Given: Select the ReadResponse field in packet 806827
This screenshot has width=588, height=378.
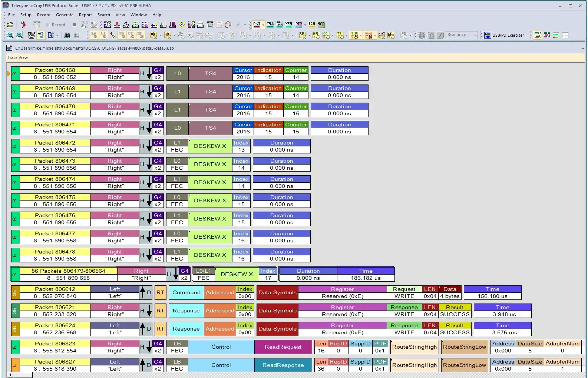Looking at the screenshot, I should pos(283,365).
